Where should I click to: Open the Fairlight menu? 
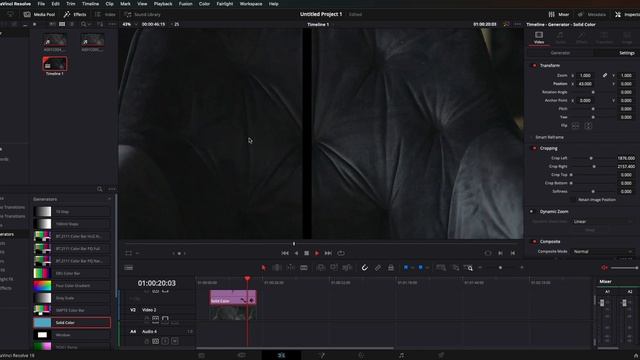[x=225, y=4]
